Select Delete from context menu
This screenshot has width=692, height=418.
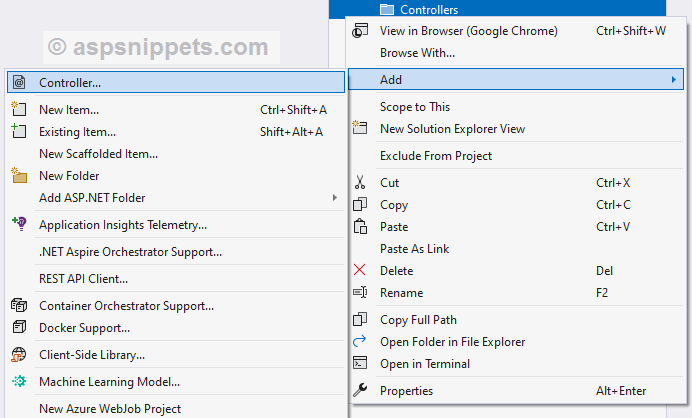515,271
